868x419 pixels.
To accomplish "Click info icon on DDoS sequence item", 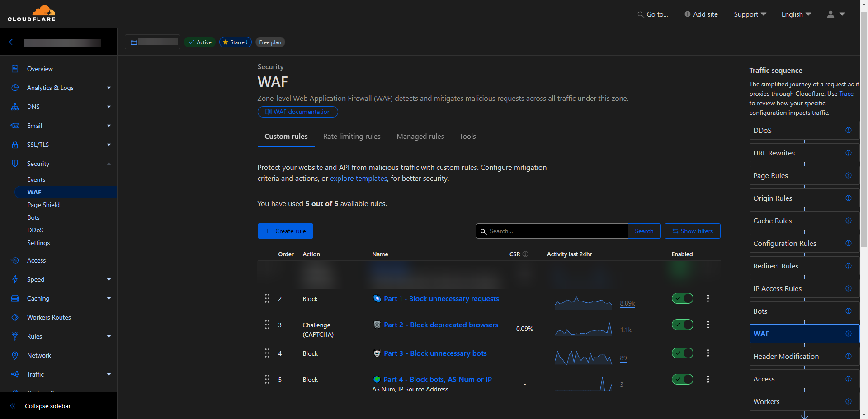I will click(x=849, y=130).
